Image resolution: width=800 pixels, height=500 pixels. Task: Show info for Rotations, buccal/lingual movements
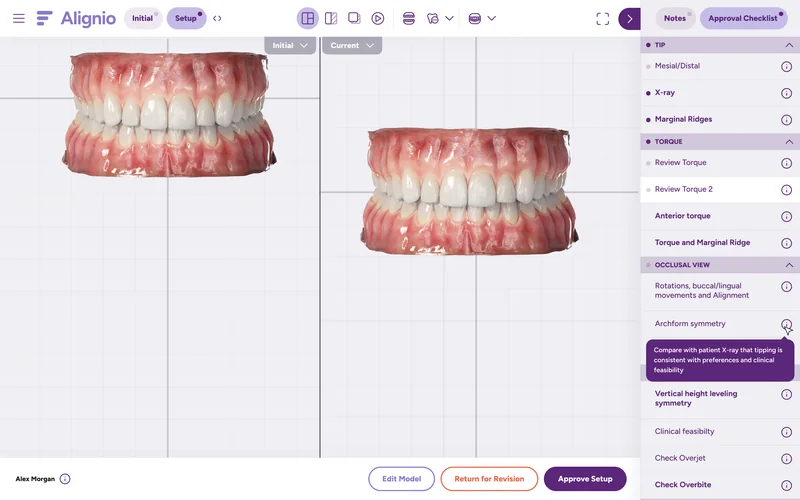[x=786, y=287]
